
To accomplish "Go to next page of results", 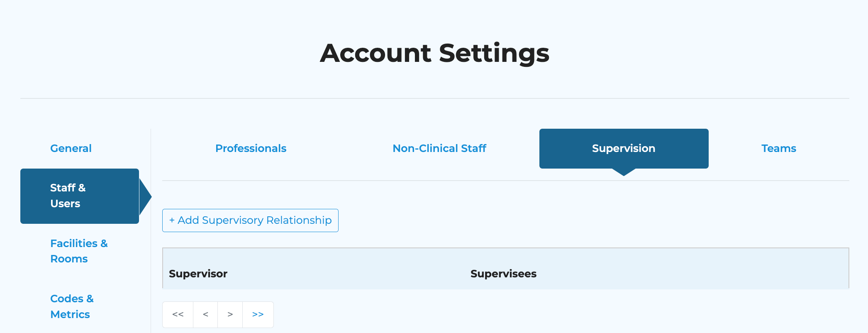I will tap(230, 314).
